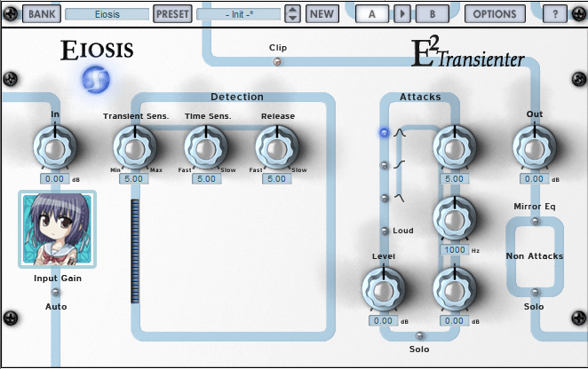588x369 pixels.
Task: Click the vertical detection level meter
Action: coord(135,251)
